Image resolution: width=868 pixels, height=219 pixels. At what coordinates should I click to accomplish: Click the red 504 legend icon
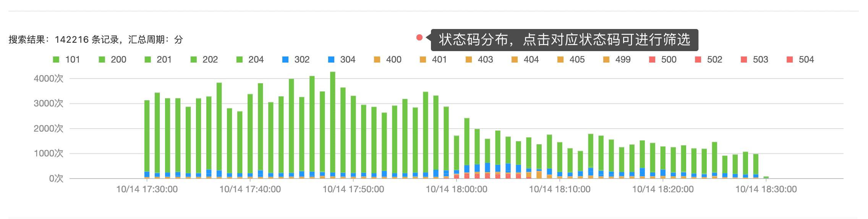[790, 60]
